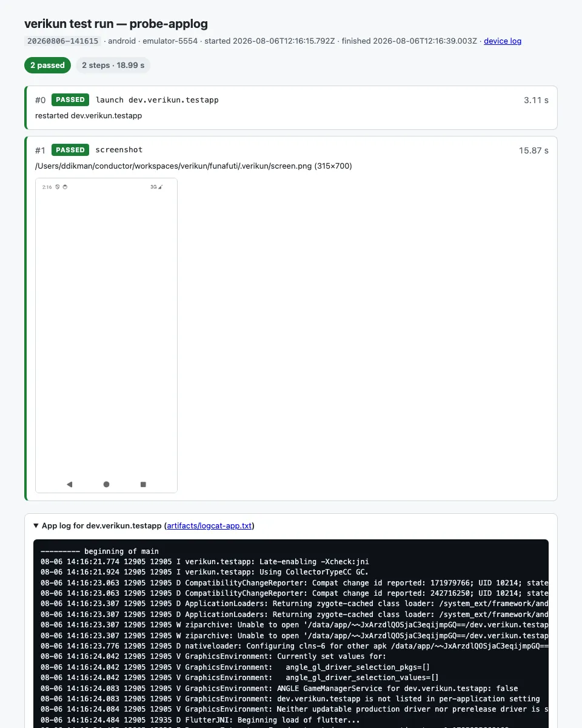Click 'launch dev.verikun.testapp' step title

click(x=157, y=100)
